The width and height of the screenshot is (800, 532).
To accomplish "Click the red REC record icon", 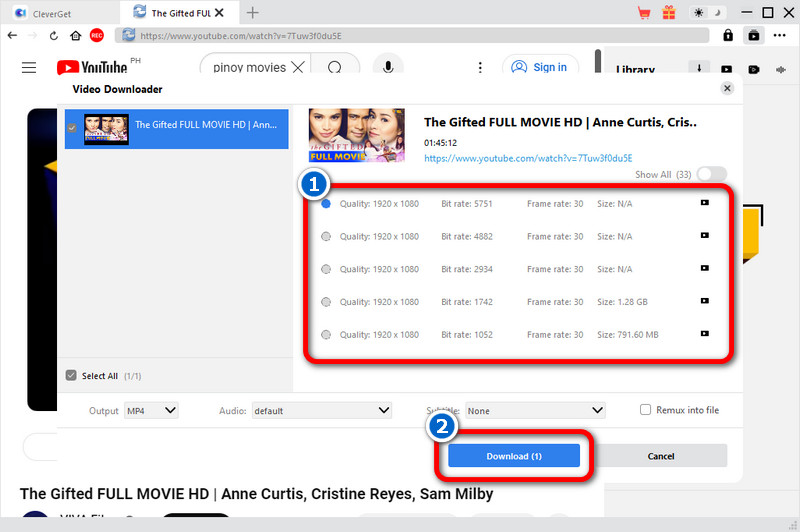I will (96, 36).
